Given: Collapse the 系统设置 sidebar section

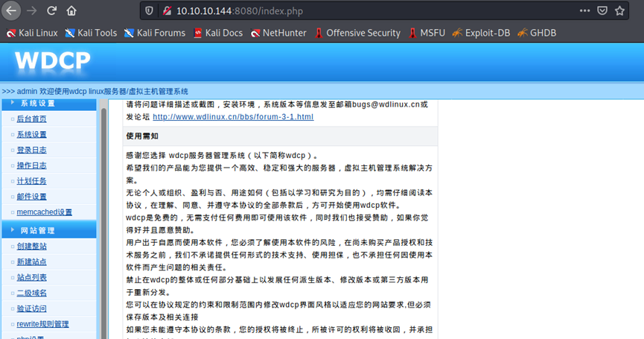Looking at the screenshot, I should [x=49, y=104].
